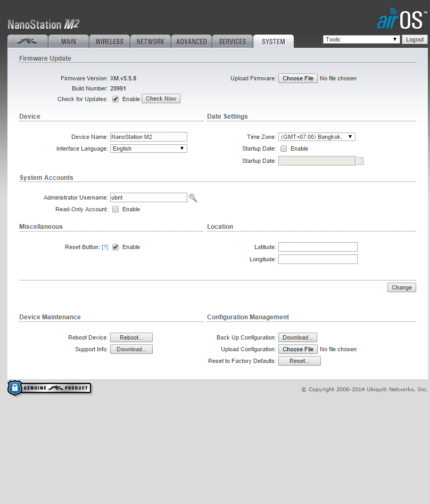Viewport: 430px width, 504px height.
Task: Open the Time Zone dropdown
Action: tap(317, 137)
